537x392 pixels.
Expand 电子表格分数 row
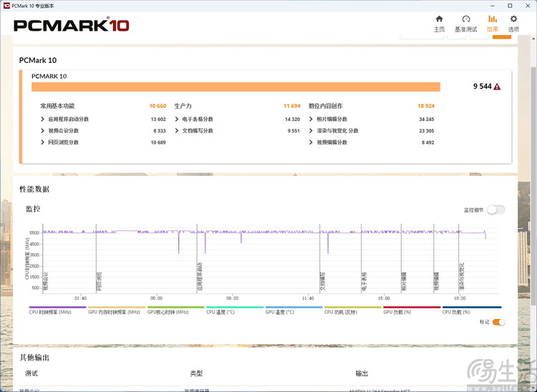click(x=177, y=119)
